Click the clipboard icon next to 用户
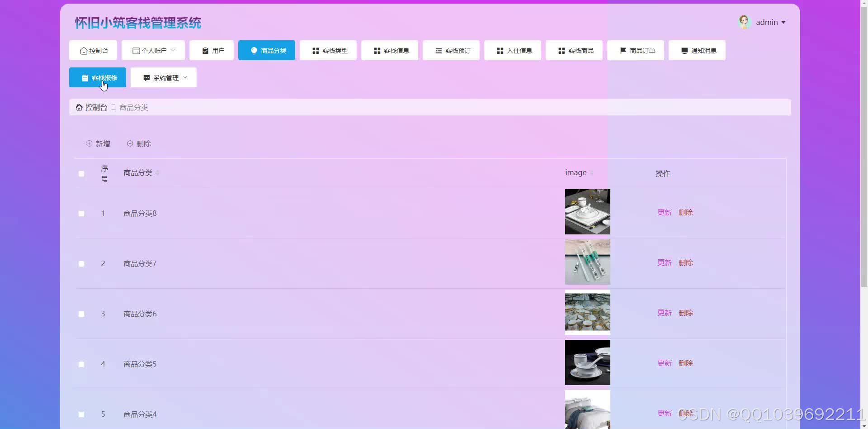The height and width of the screenshot is (429, 868). pos(205,51)
